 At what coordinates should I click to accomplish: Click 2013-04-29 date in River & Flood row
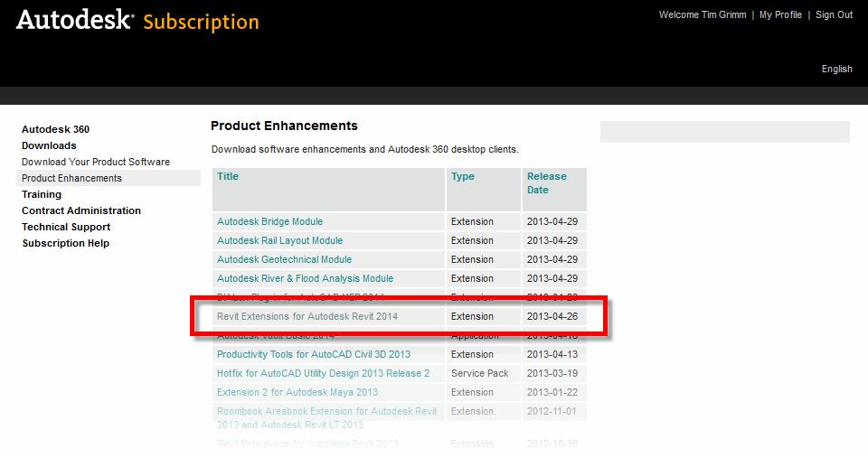pyautogui.click(x=552, y=278)
